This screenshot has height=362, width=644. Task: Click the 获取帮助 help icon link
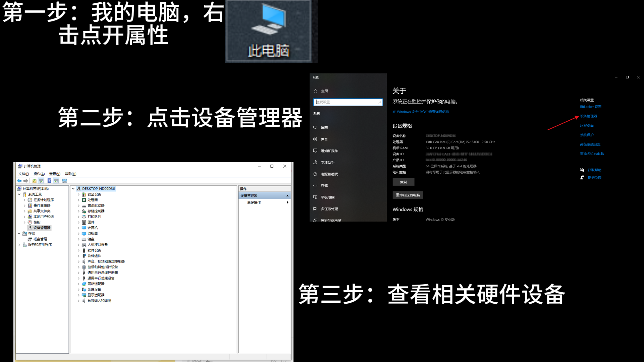[582, 170]
